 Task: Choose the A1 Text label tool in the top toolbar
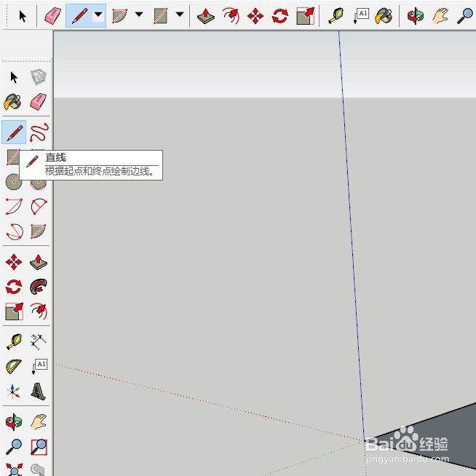pos(361,16)
